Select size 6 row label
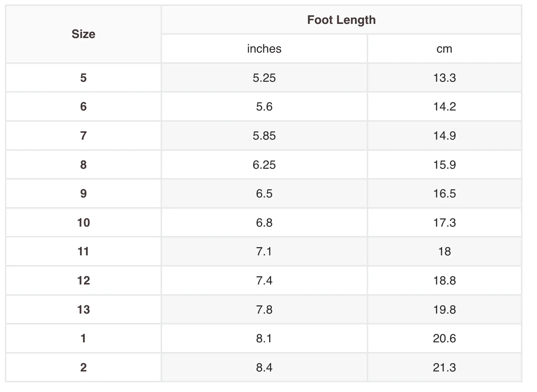This screenshot has height=392, width=537. point(83,106)
